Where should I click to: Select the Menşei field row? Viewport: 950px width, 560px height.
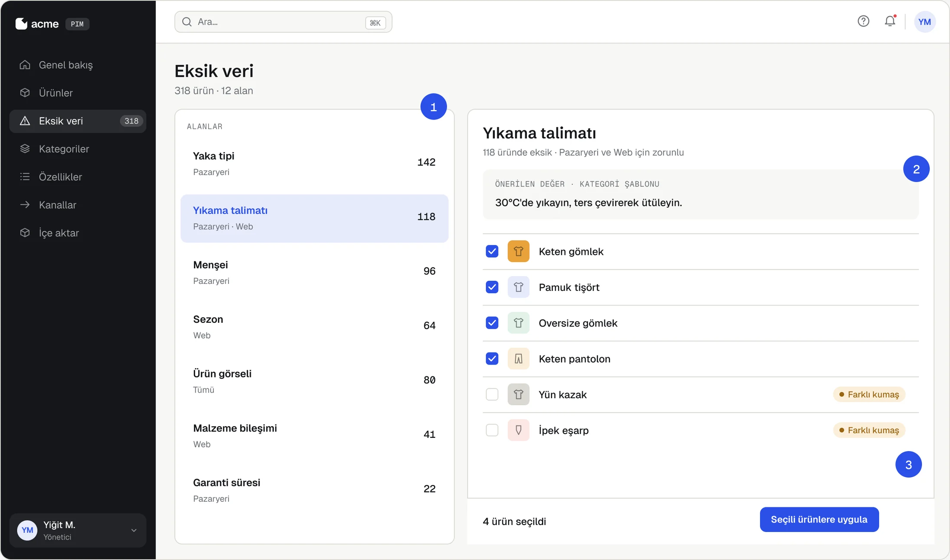click(x=314, y=272)
